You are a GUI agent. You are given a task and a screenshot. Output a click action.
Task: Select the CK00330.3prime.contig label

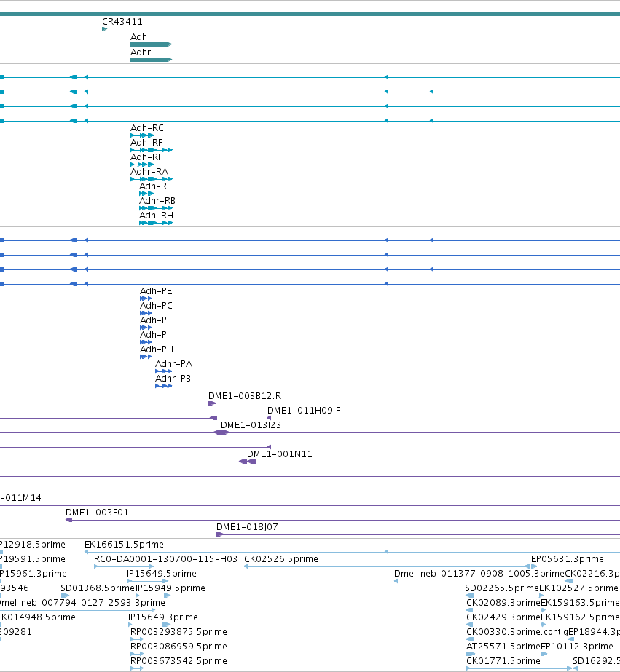click(x=517, y=632)
